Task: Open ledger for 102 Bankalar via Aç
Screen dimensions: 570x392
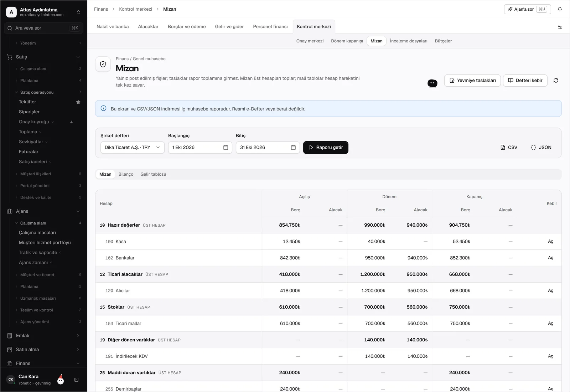Action: (x=550, y=258)
